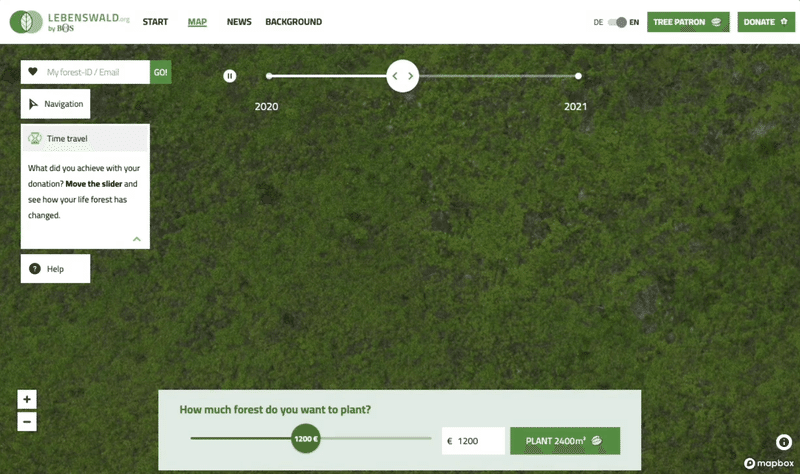Click the seedling icon on PLANT button
The height and width of the screenshot is (474, 800).
pos(596,441)
